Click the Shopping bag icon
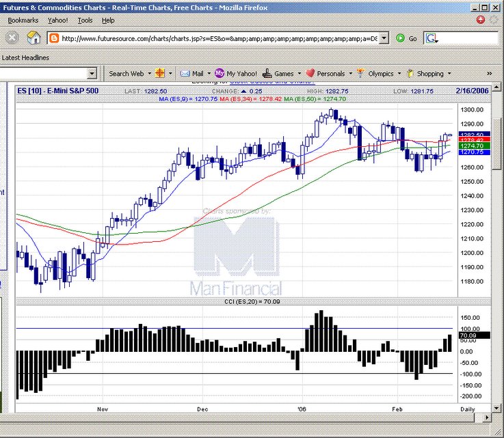The height and width of the screenshot is (438, 504). (x=410, y=74)
